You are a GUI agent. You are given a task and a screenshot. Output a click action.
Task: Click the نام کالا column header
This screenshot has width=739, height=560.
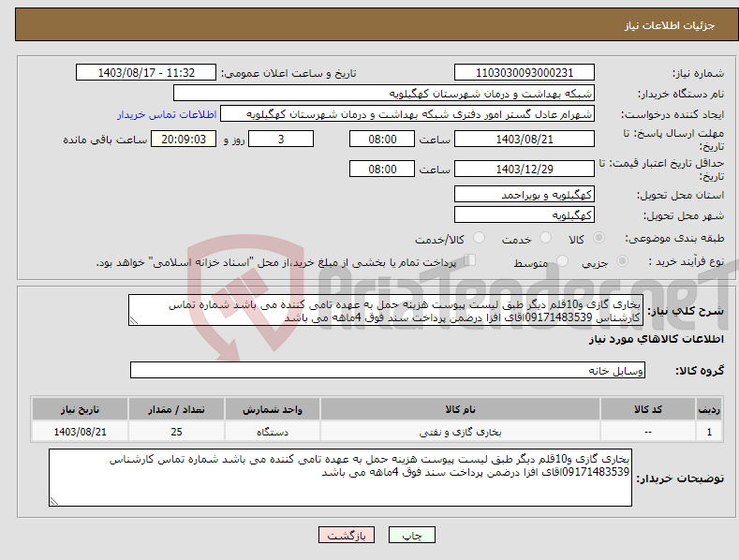coord(460,409)
